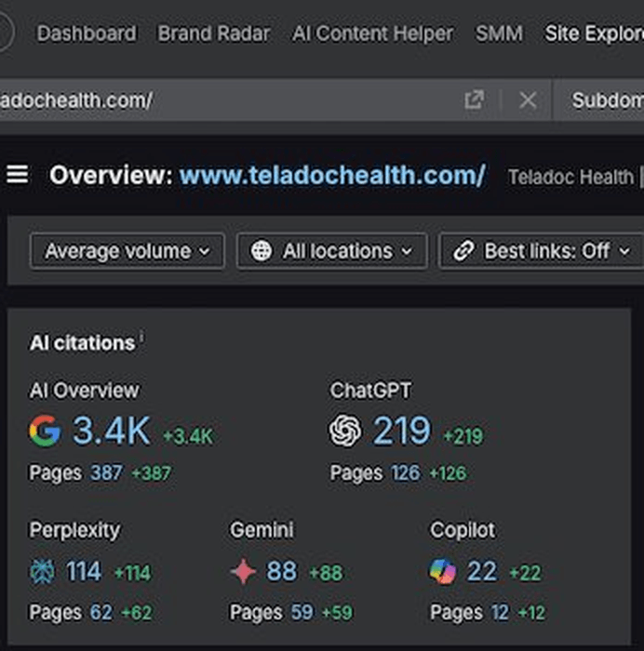Viewport: 644px width, 651px height.
Task: Click the +3.4K AI Overview change value
Action: coord(188,437)
